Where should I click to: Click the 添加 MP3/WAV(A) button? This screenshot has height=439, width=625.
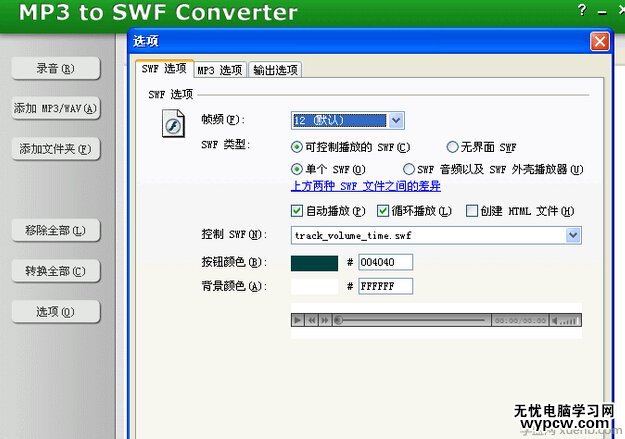[x=55, y=108]
